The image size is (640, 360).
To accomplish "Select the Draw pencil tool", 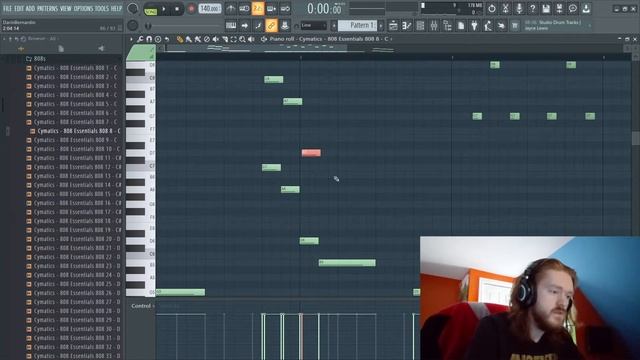I will point(180,39).
